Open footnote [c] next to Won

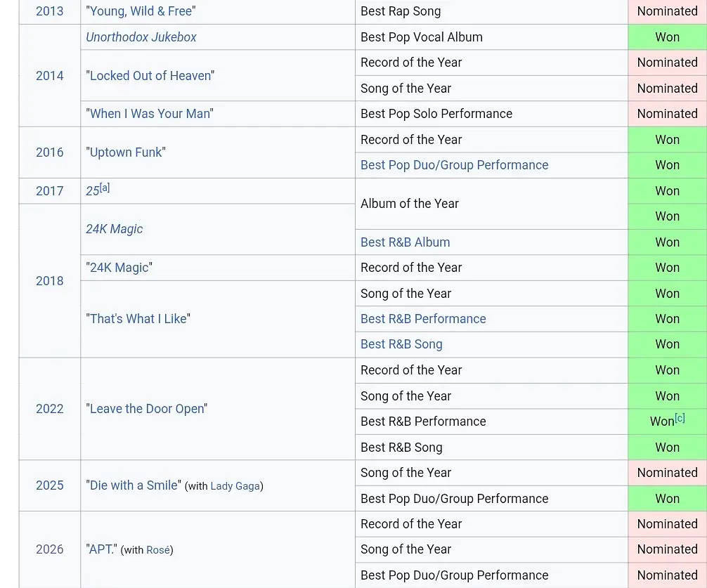click(x=680, y=418)
